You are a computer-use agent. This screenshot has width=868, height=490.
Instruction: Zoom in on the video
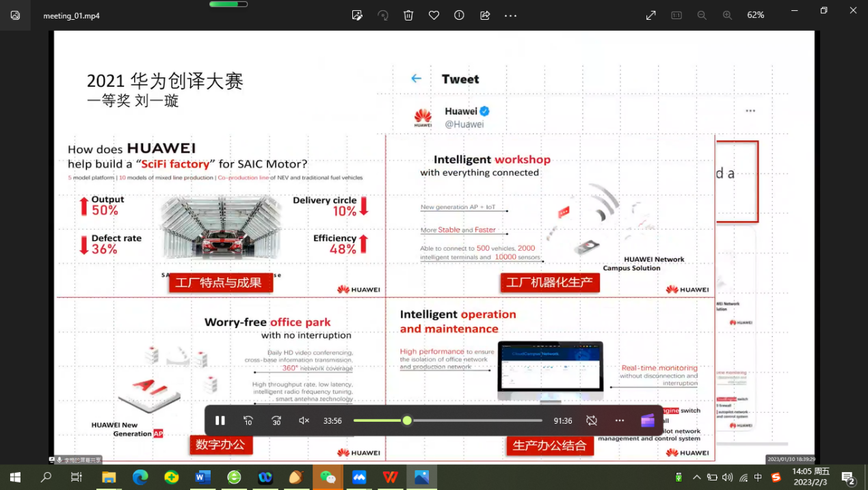pos(727,15)
